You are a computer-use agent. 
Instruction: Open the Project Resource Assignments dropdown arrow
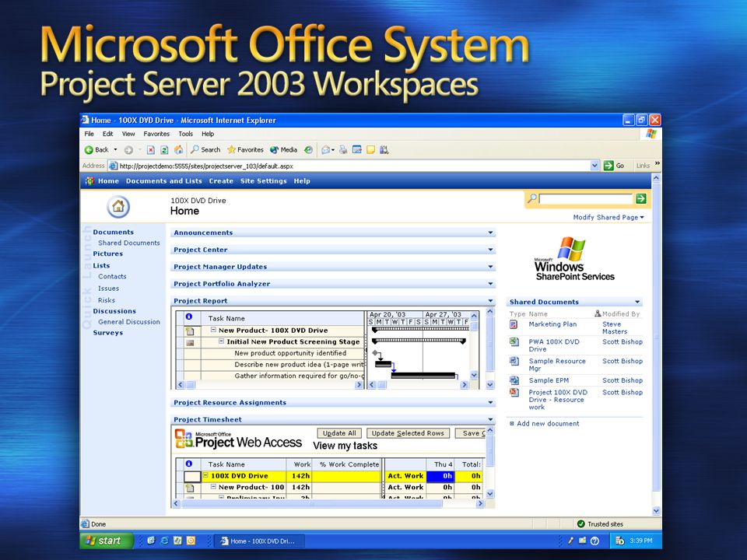pyautogui.click(x=490, y=402)
